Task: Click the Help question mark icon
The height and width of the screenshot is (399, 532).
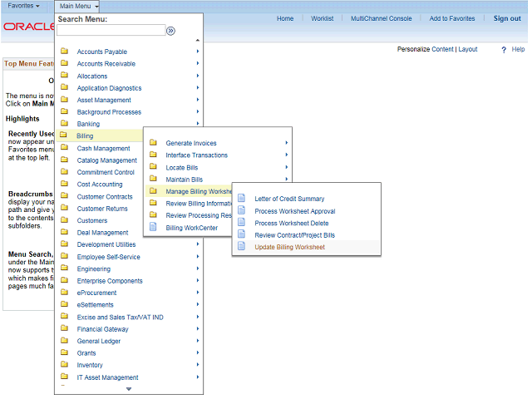Action: pyautogui.click(x=504, y=50)
